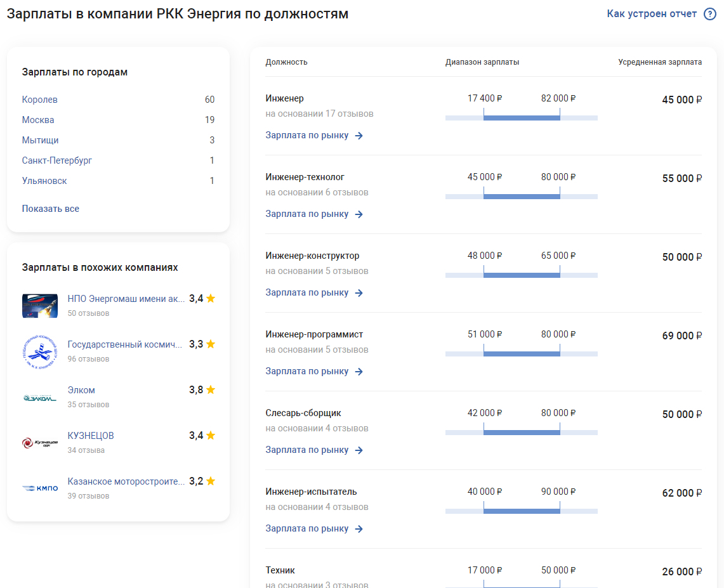Click the Инженер salary range bar
Viewport: 724px width, 588px height.
(522, 118)
